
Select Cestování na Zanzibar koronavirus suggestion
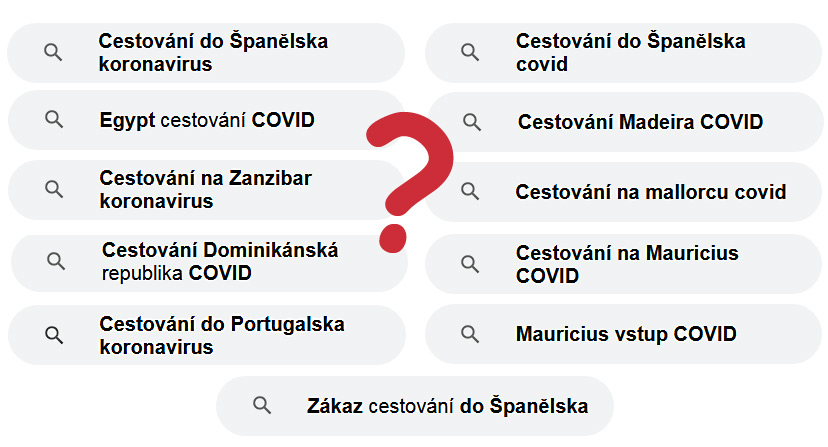point(205,189)
